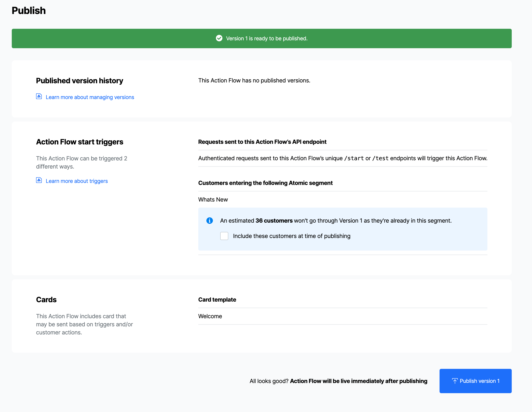Click the green checkmark icon in the banner

219,38
